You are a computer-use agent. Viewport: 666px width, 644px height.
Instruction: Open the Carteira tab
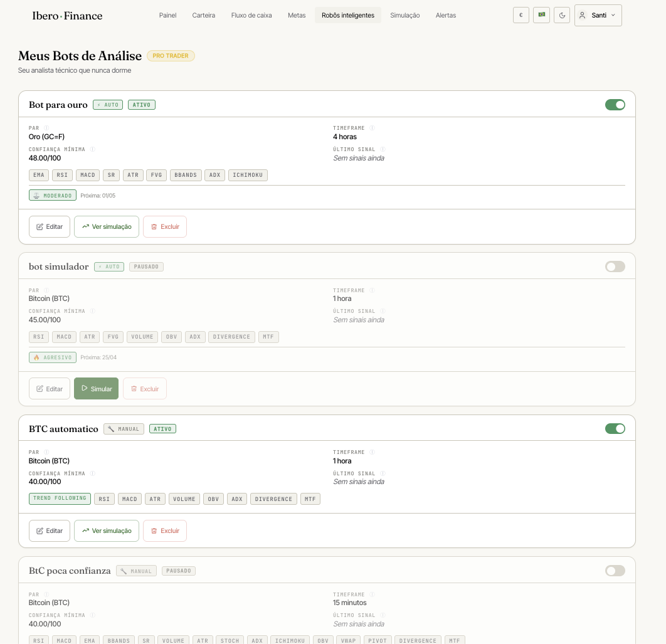click(203, 15)
